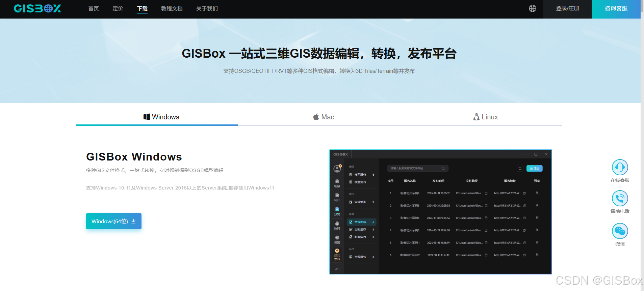This screenshot has height=291, width=644.
Task: Open 教程文档 tutorial docs
Action: [172, 8]
